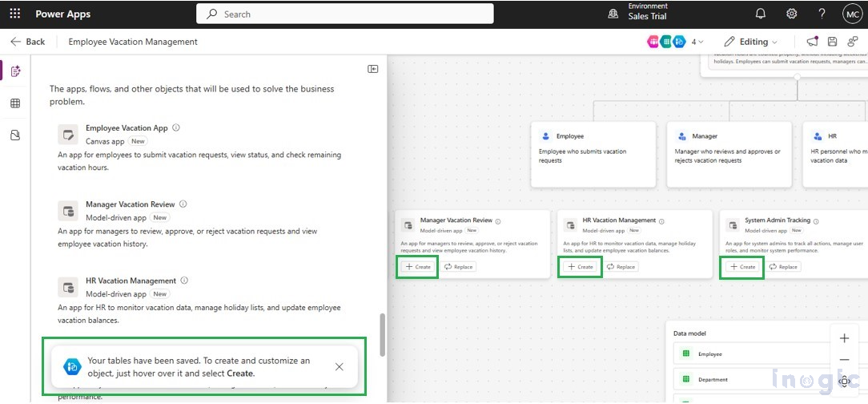Click Employee Vacation App canvas app icon

[x=68, y=135]
